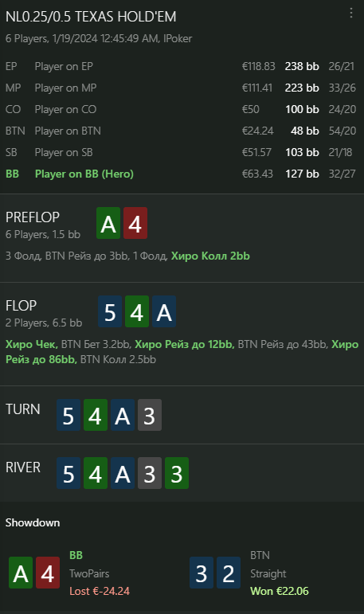
Task: Click the Showdown section heading
Action: coord(33,522)
